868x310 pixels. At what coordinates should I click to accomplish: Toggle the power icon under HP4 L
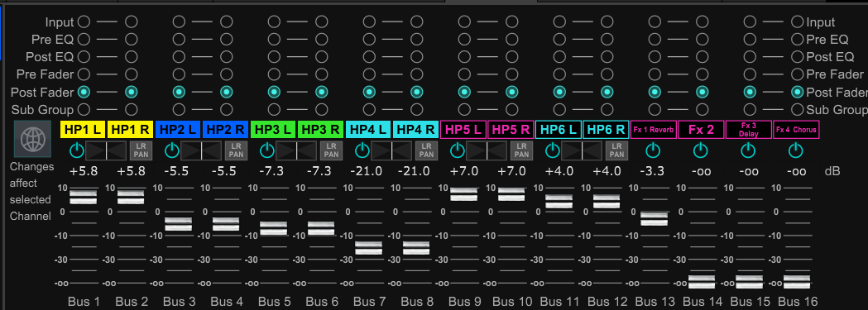tap(362, 150)
